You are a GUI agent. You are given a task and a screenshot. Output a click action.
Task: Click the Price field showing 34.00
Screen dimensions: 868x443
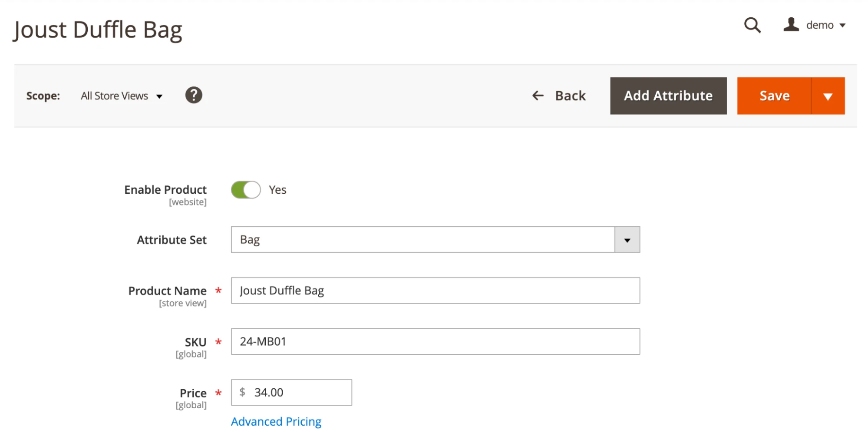click(x=300, y=393)
